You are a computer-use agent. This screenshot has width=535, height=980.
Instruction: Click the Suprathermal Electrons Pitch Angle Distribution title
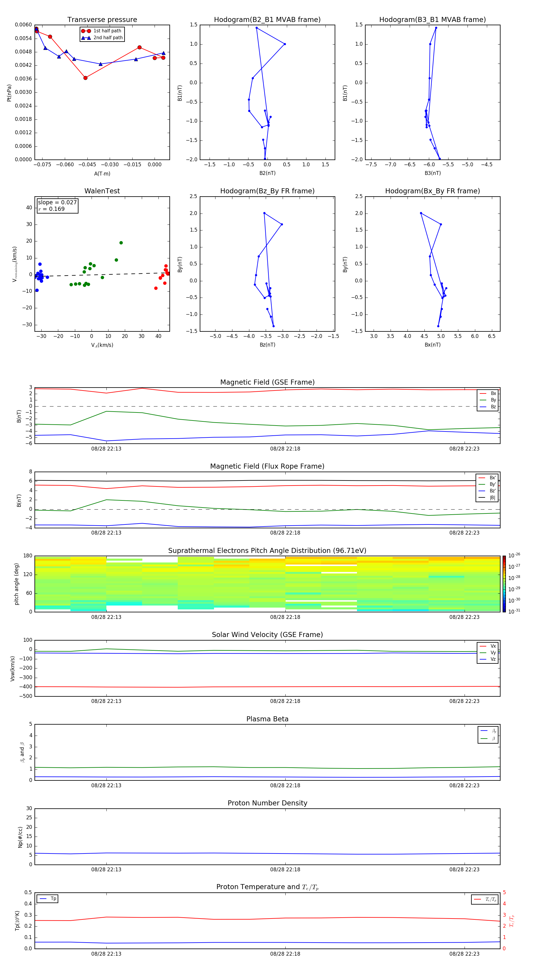coord(267,551)
